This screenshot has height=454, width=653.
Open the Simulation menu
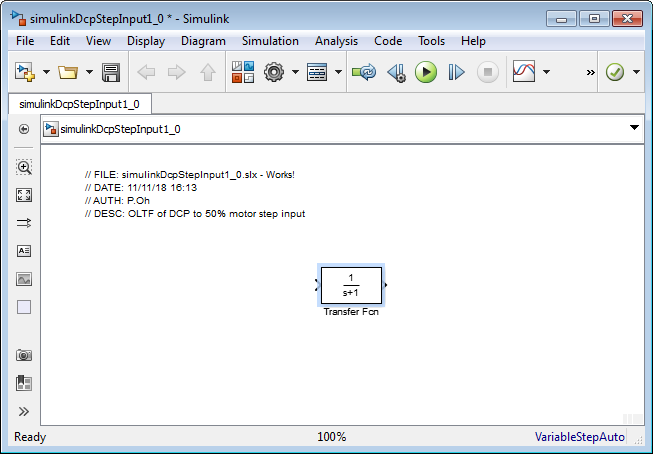(270, 41)
